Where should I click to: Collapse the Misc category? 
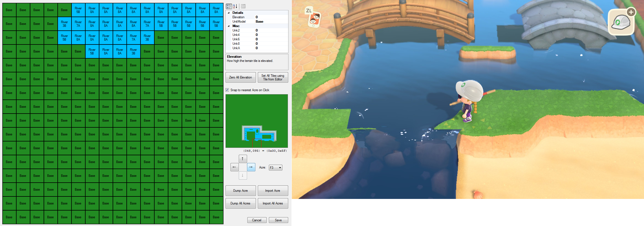(229, 26)
